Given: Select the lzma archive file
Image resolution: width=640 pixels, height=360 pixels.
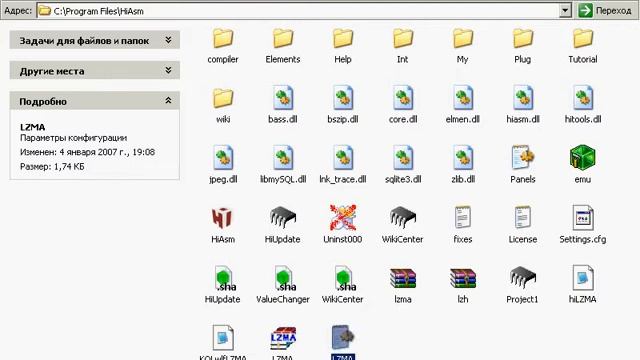Looking at the screenshot, I should [x=402, y=286].
